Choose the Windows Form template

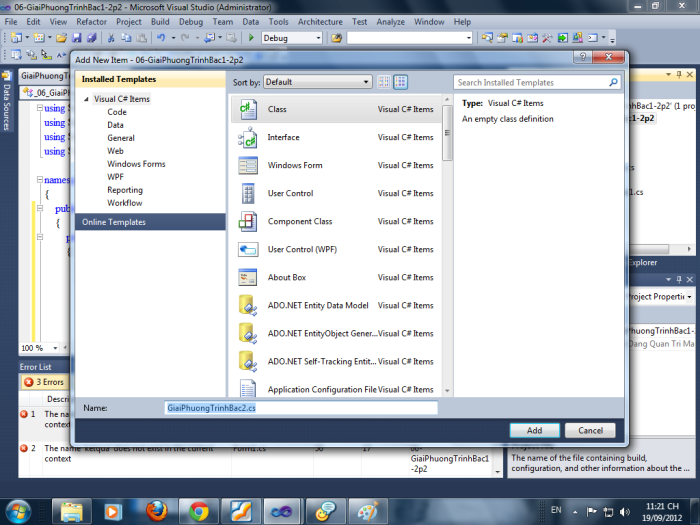tap(337, 166)
